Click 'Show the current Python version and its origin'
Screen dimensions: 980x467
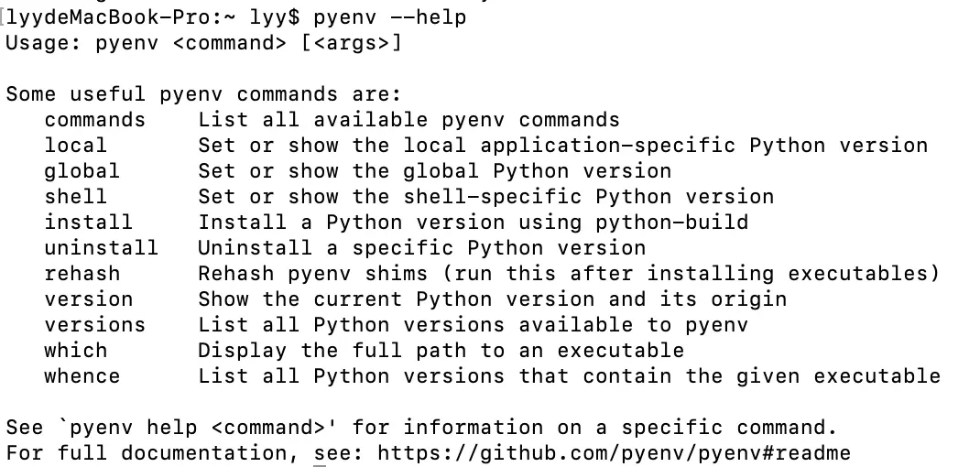tap(492, 299)
